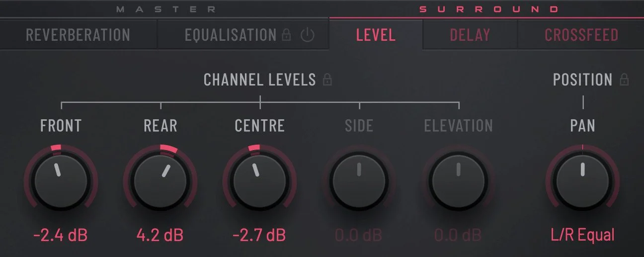Click the L/R Equal pan value
Screen dimensions: 644x257
(x=582, y=235)
